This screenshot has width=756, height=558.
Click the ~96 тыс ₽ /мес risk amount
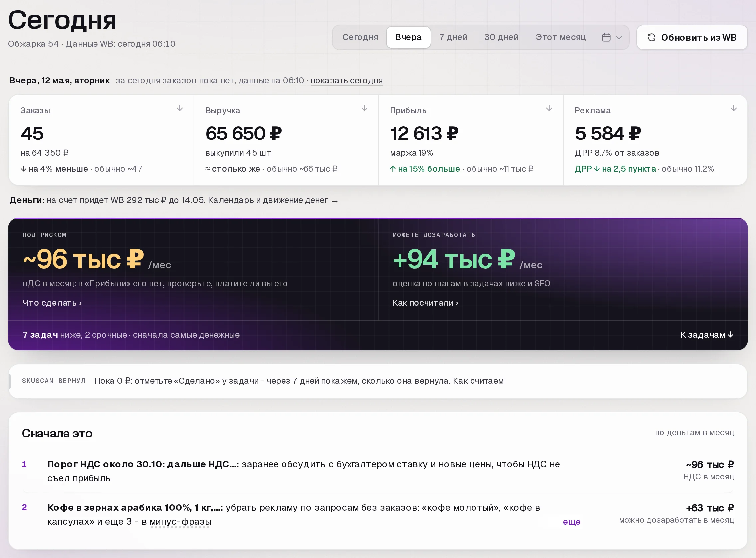[97, 259]
